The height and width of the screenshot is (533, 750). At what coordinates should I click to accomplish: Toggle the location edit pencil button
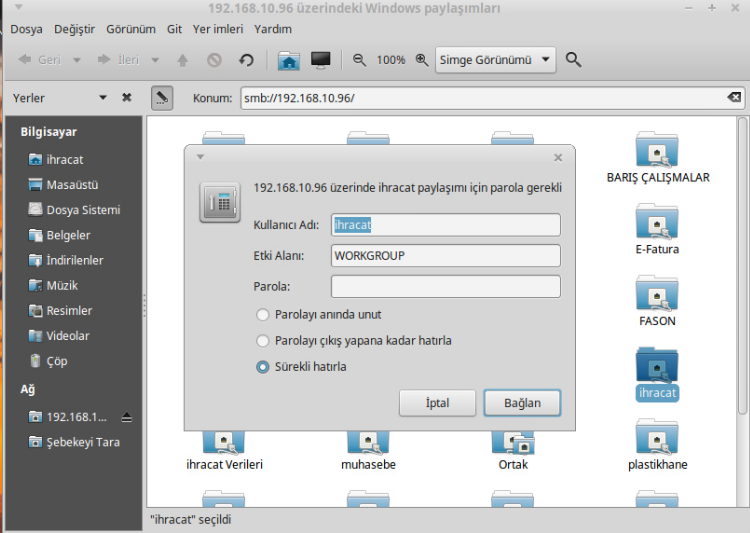(x=162, y=98)
